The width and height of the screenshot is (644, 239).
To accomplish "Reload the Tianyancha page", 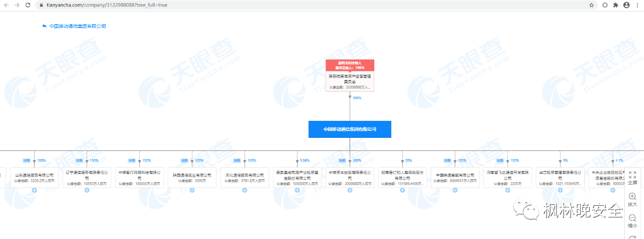I will (x=28, y=5).
